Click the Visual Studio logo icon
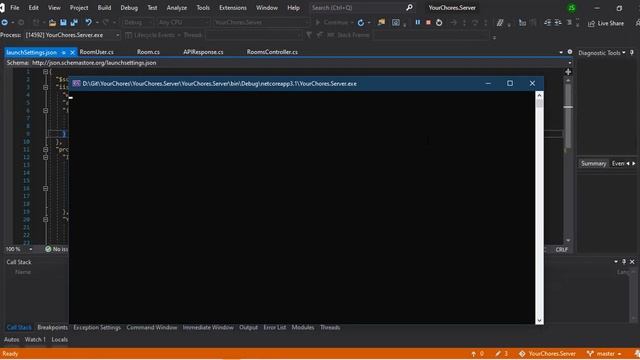 pyautogui.click(x=2, y=8)
